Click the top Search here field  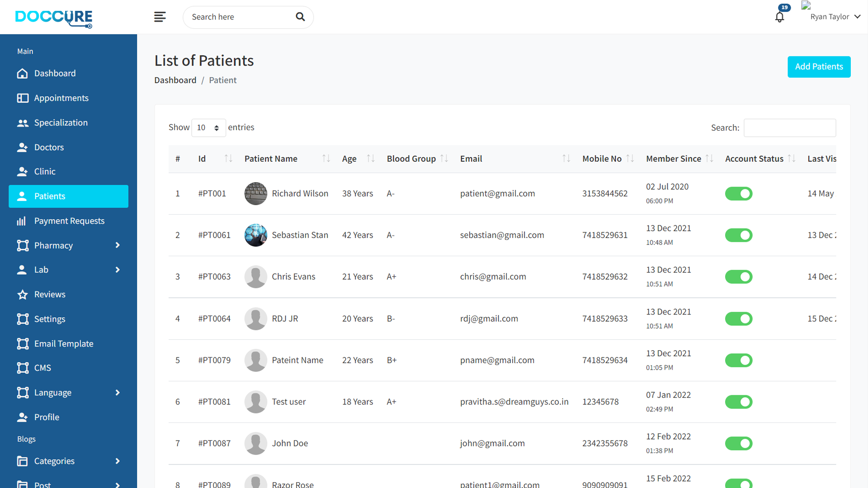(x=248, y=17)
